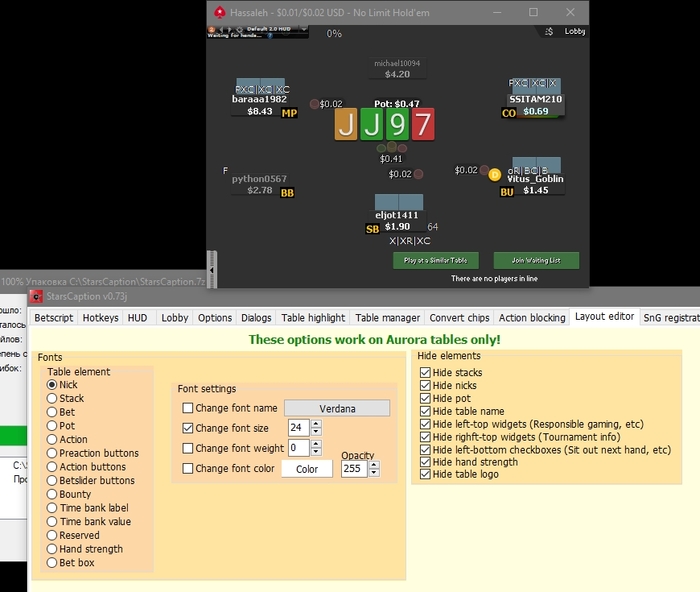The height and width of the screenshot is (592, 700).
Task: Select the Bet box radio button
Action: 52,563
